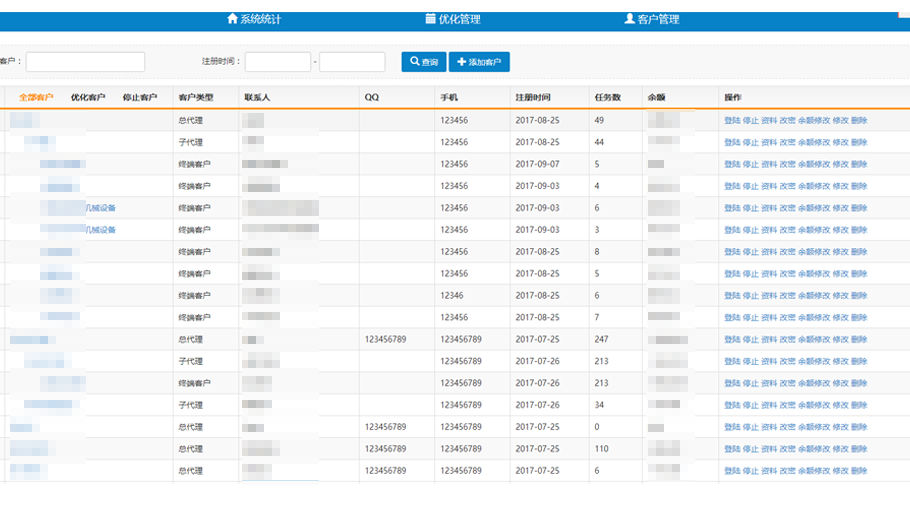Click the registration end date field
The height and width of the screenshot is (510, 910).
point(352,62)
